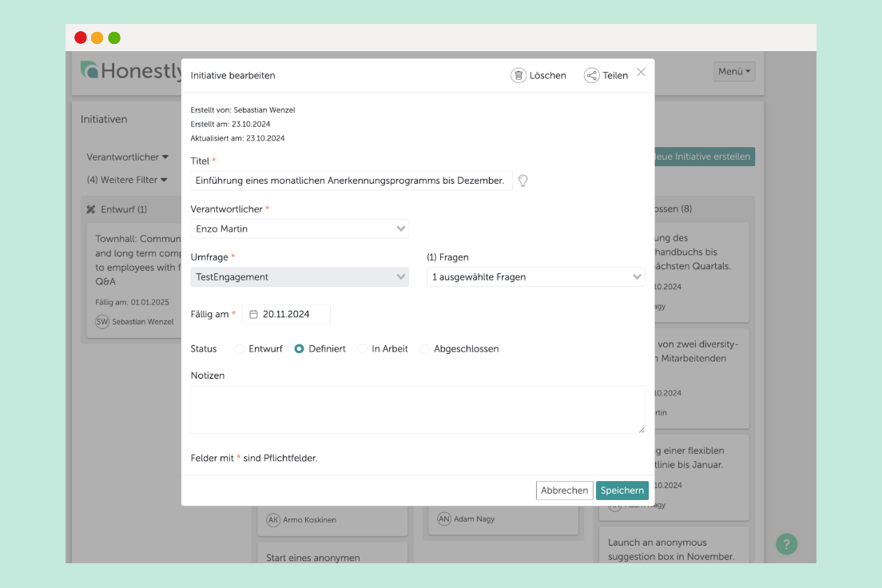882x588 pixels.
Task: Click the yellow macOS minimize window button
Action: pos(97,38)
